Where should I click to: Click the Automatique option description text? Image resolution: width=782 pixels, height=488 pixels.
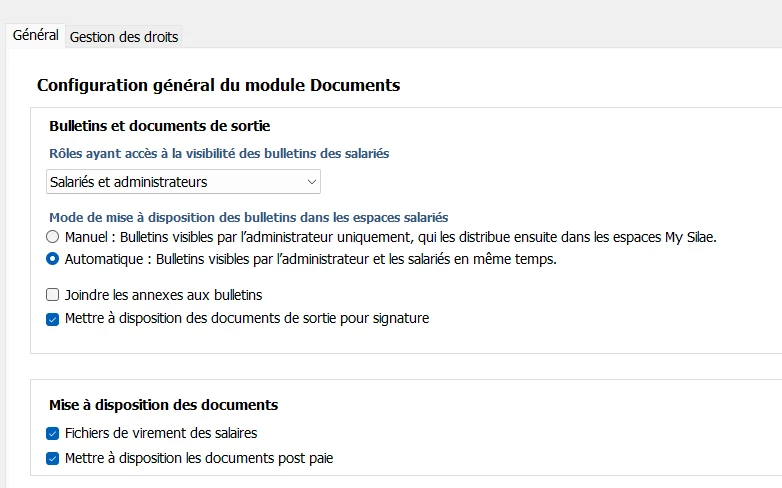click(310, 259)
